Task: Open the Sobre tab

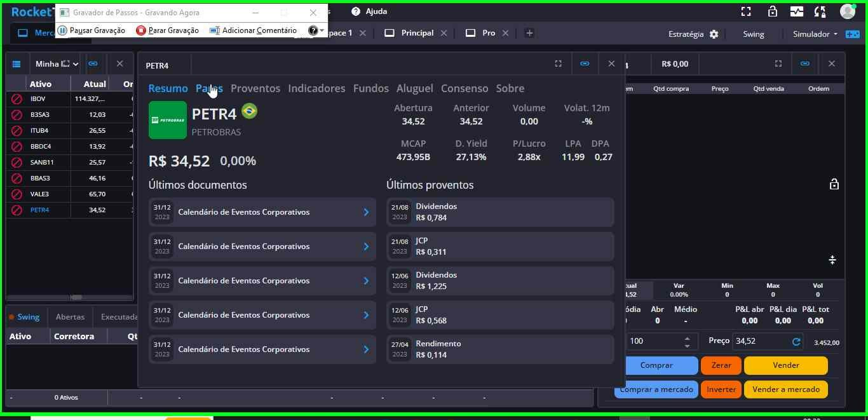Action: point(510,88)
